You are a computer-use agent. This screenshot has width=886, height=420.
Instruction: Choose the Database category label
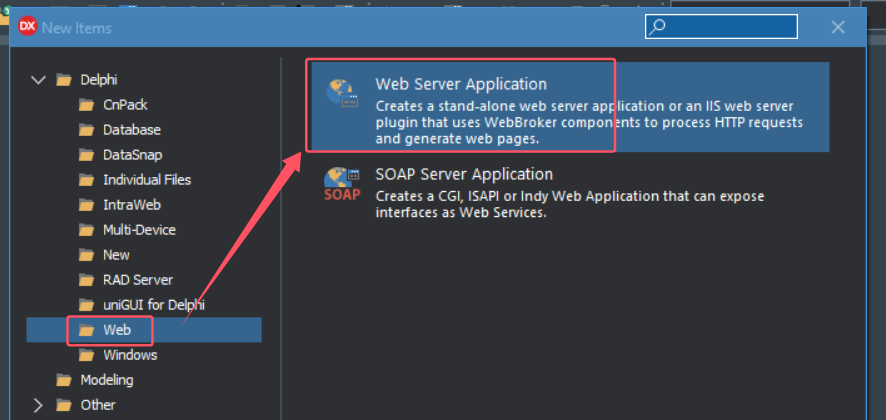pos(132,130)
